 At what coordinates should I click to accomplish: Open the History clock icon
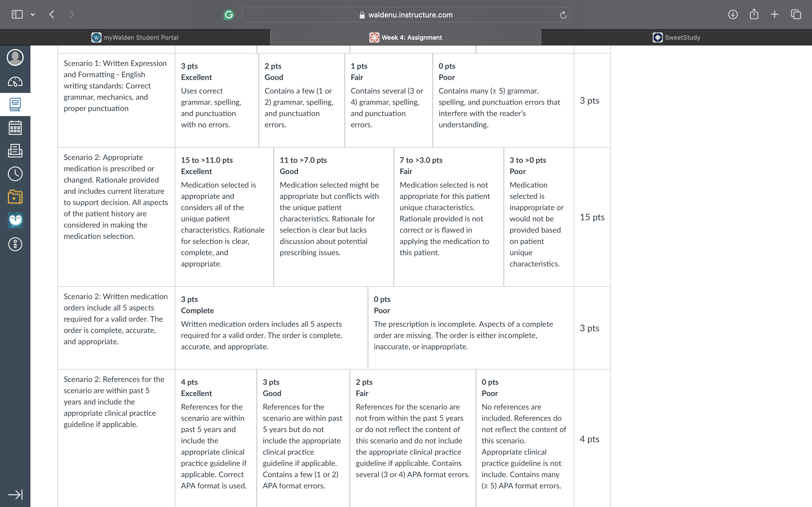(x=15, y=174)
